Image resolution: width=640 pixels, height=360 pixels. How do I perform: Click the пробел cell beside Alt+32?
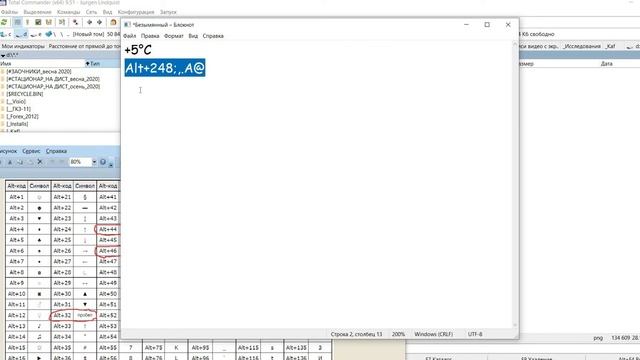tap(85, 316)
